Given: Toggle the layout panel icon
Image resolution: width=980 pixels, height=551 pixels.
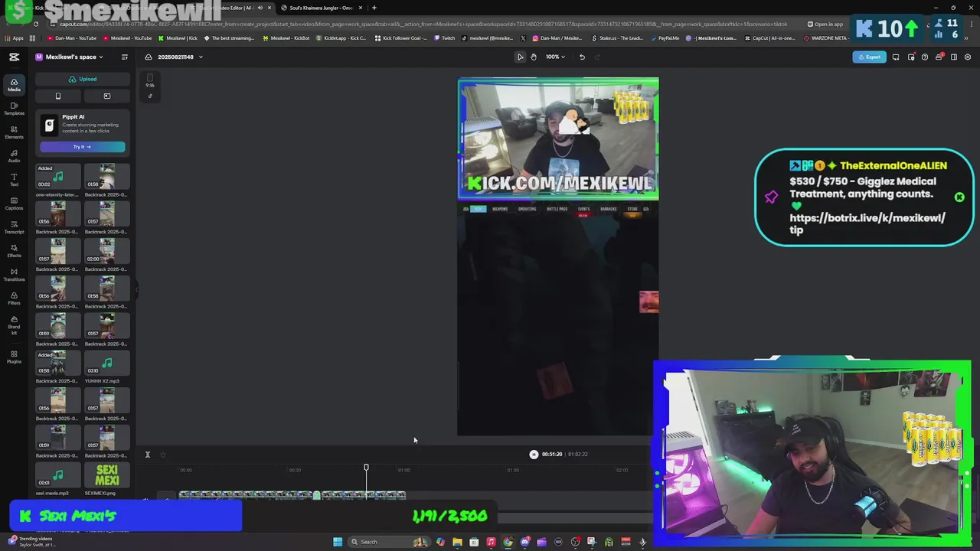Looking at the screenshot, I should tap(953, 57).
